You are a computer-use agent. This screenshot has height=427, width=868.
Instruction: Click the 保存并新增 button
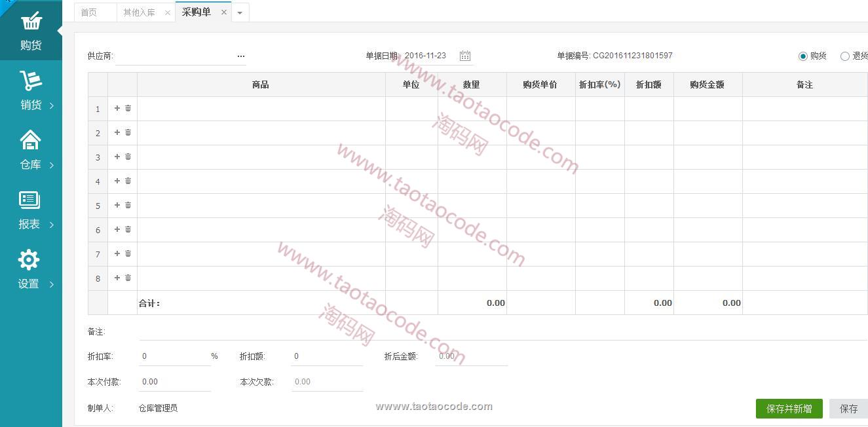pos(789,409)
